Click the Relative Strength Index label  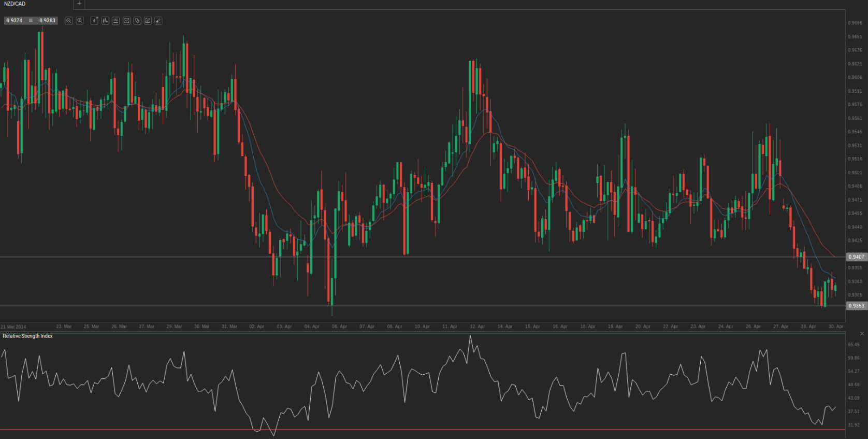click(27, 336)
